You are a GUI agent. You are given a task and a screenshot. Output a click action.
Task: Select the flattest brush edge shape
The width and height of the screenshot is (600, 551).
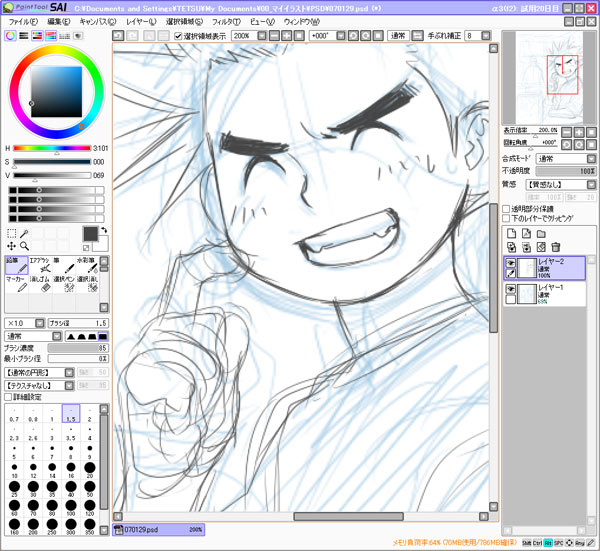(x=103, y=336)
